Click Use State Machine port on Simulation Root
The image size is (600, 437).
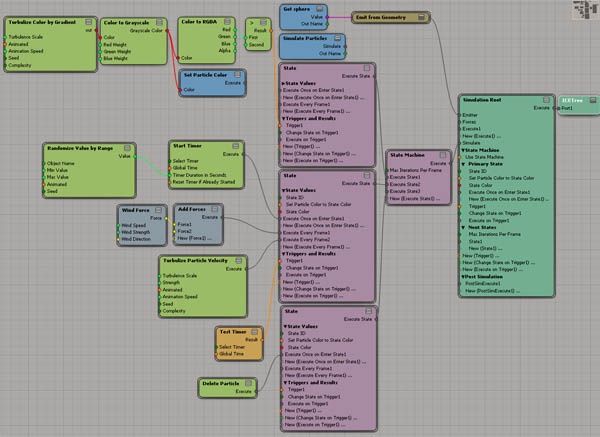[459, 157]
